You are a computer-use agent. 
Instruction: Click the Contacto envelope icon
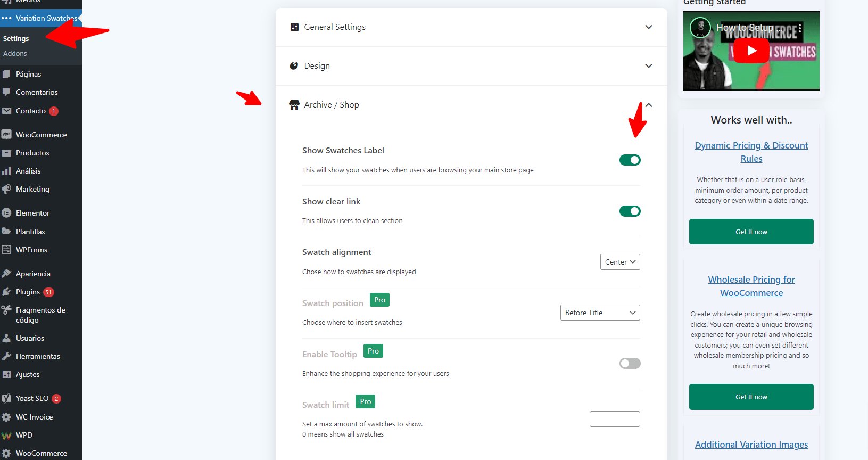tap(6, 111)
